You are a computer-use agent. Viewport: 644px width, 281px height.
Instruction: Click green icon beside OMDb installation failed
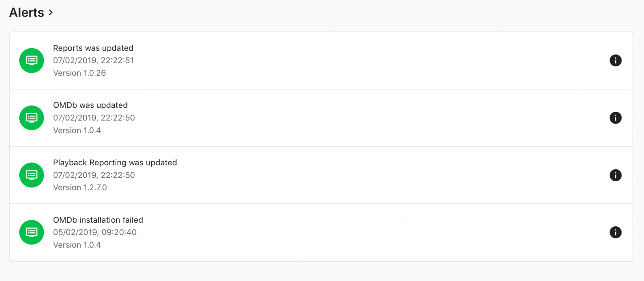31,232
